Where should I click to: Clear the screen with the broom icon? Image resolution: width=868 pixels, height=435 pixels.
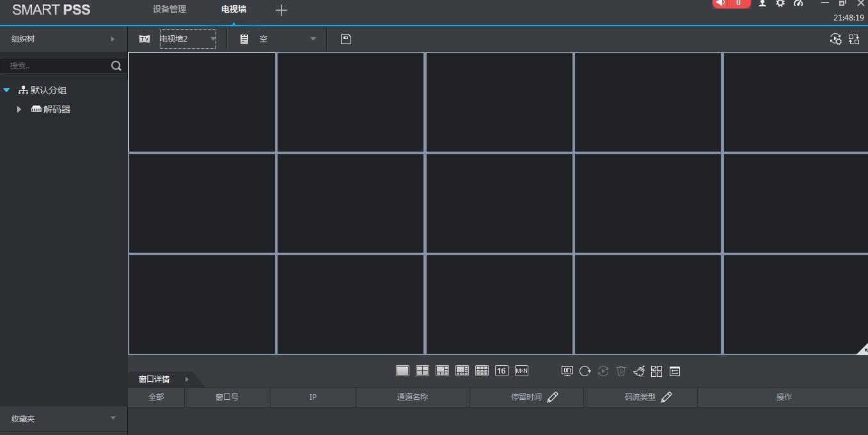[638, 371]
